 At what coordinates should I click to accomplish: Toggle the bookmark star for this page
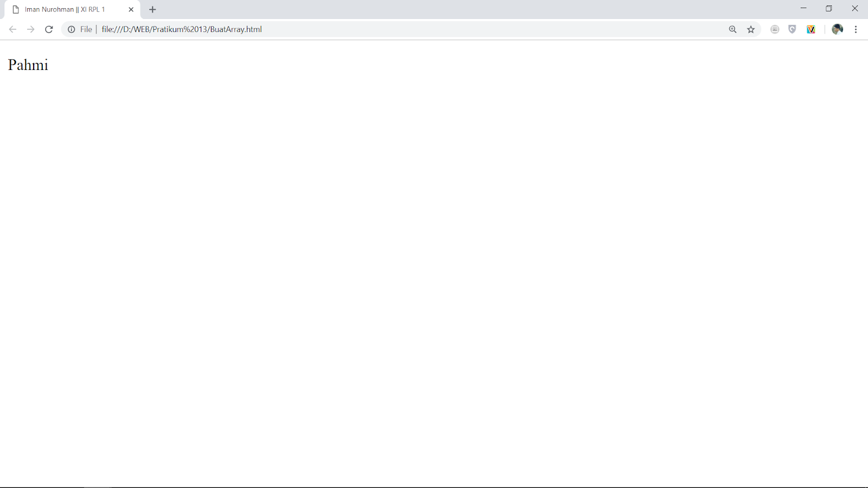click(x=751, y=29)
